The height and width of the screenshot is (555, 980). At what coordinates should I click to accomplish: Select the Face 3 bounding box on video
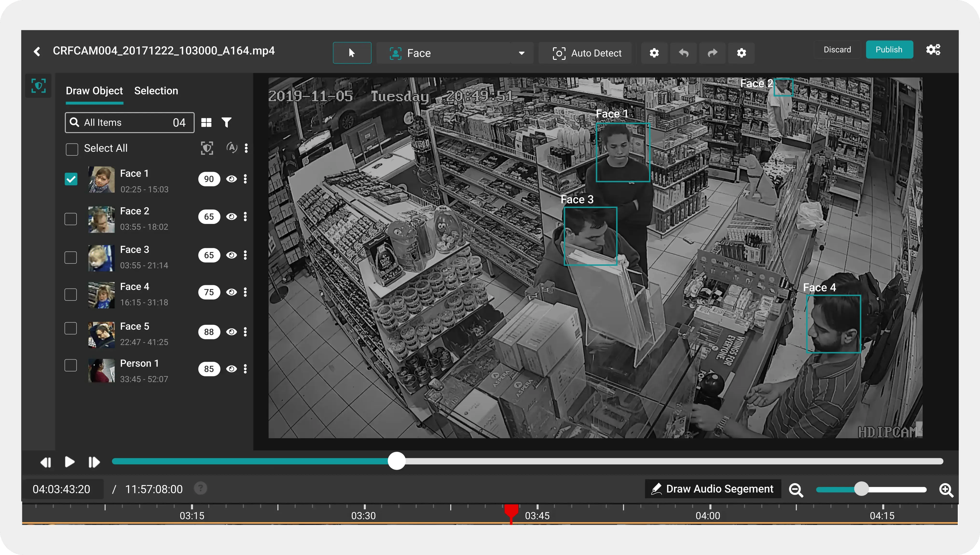pyautogui.click(x=590, y=236)
